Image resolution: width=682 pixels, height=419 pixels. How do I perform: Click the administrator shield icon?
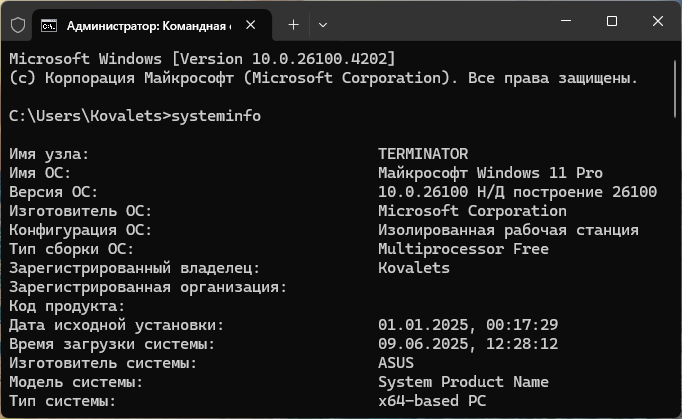(x=18, y=25)
